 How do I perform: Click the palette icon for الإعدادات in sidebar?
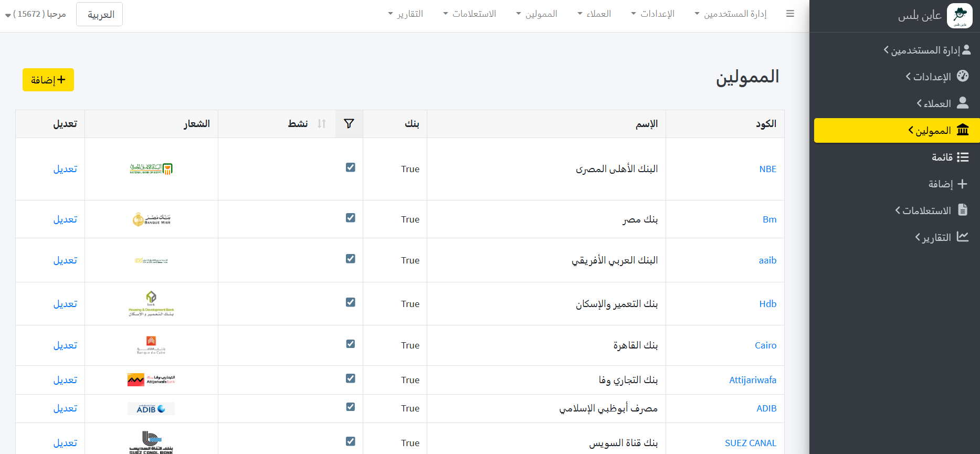tap(963, 76)
